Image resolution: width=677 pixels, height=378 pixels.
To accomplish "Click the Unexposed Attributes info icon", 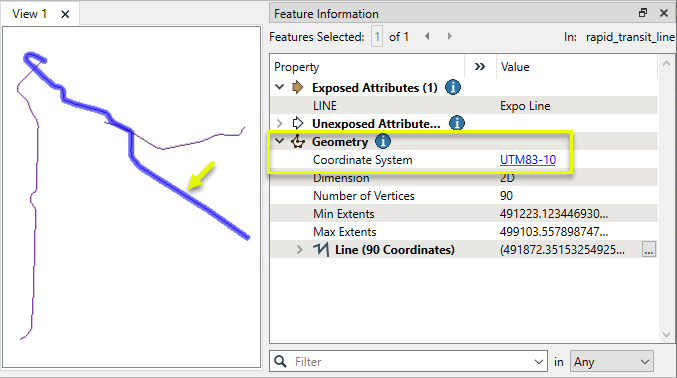I will 457,123.
